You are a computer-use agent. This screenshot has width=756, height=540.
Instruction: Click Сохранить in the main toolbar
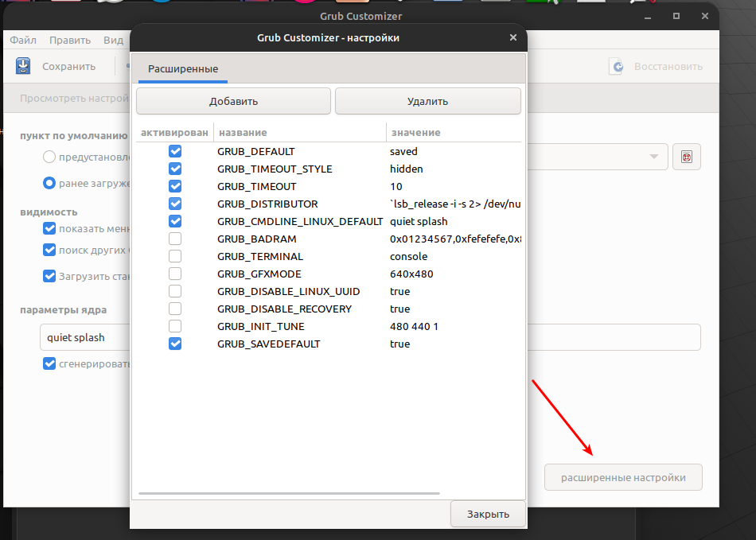tap(69, 67)
